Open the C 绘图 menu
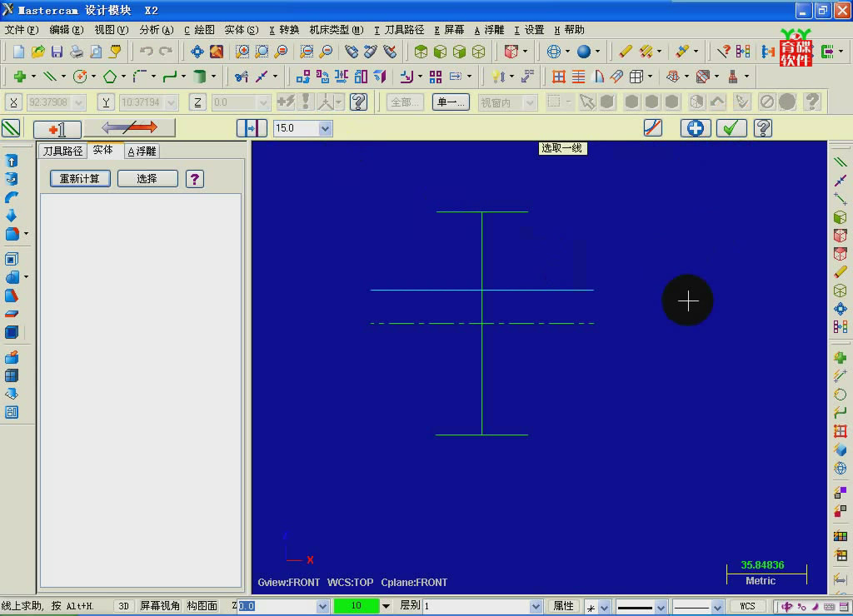Screen dimensions: 853x616 pos(199,30)
